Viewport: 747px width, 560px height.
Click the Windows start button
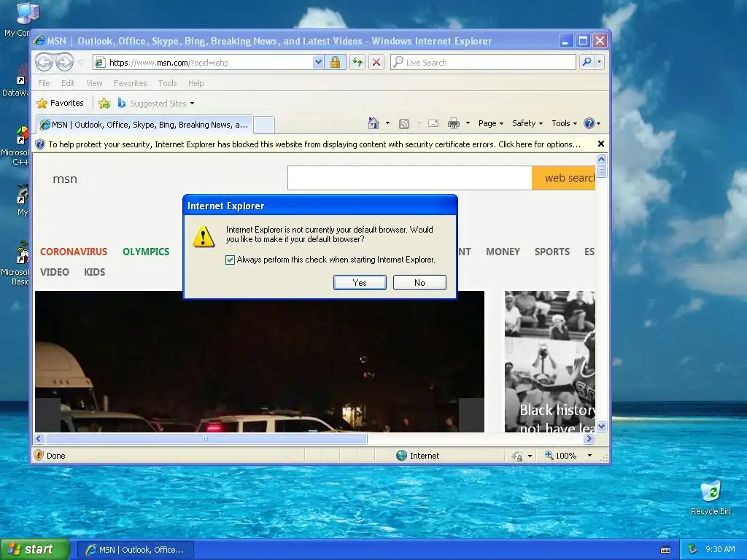click(34, 549)
